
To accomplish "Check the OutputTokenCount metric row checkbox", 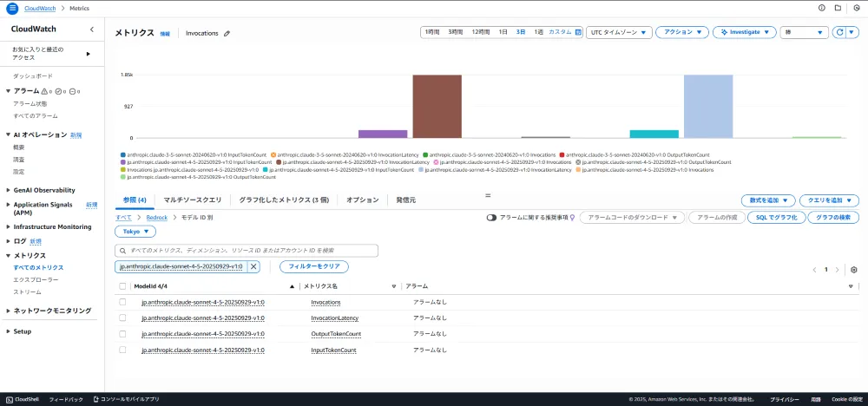I will [x=122, y=334].
